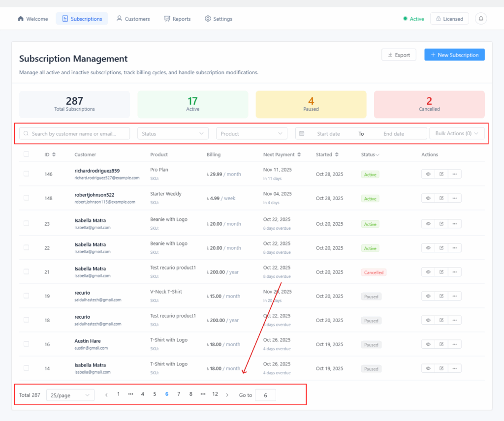Open more actions for subscription 23

pyautogui.click(x=454, y=224)
